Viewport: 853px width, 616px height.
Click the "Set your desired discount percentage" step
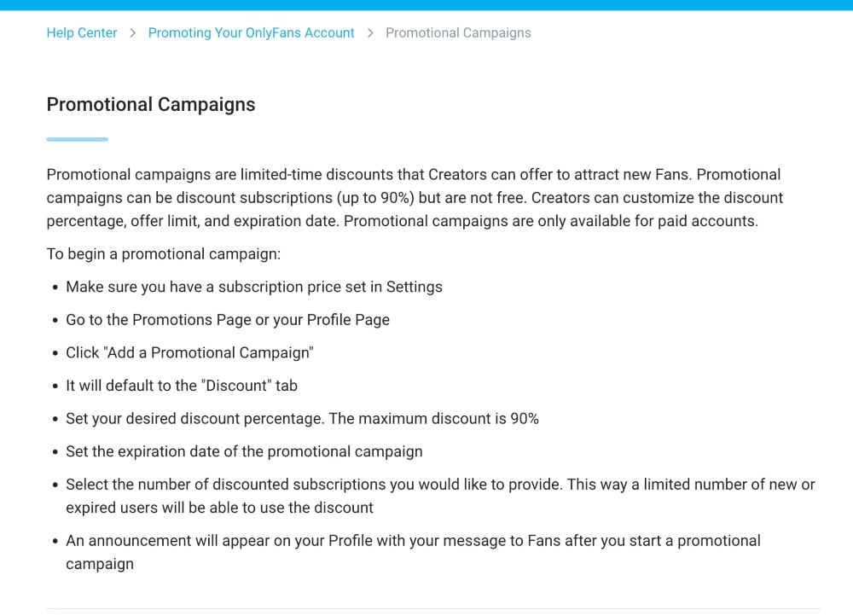point(302,419)
